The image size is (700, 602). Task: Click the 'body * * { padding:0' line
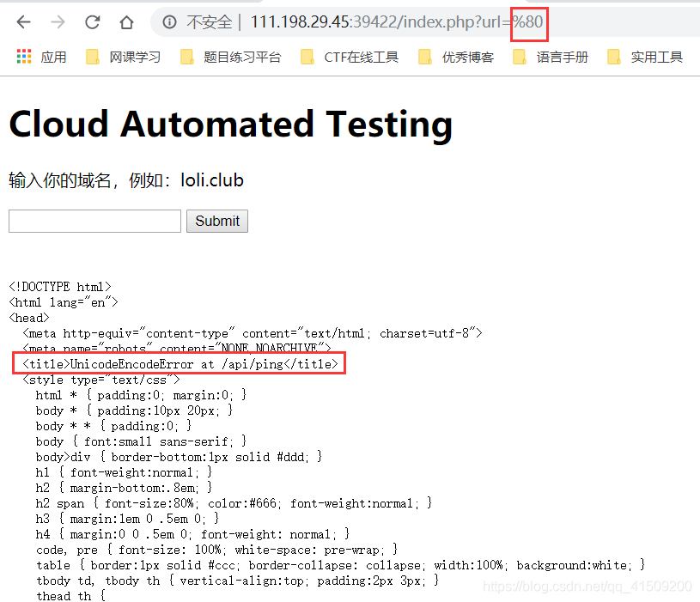pos(114,426)
